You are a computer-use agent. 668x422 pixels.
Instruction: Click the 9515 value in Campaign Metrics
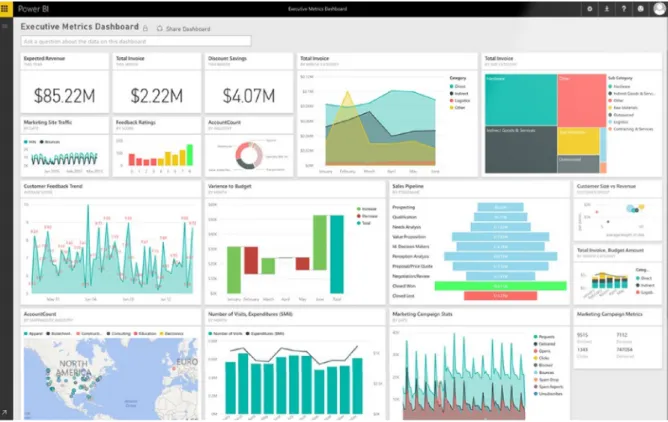coord(582,335)
